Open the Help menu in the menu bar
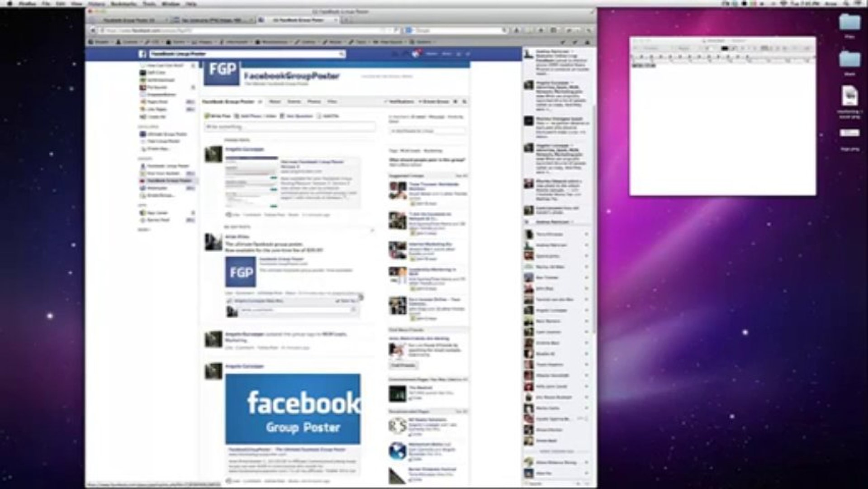 tap(191, 4)
